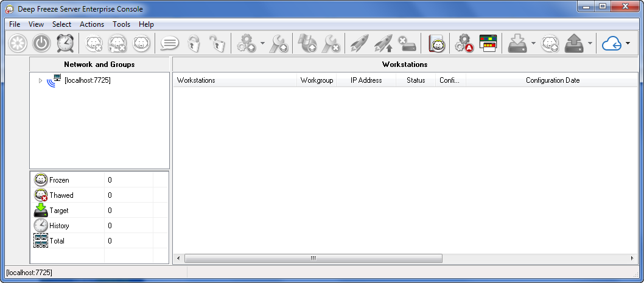Click the open padlock Unlock icon
Image resolution: width=644 pixels, height=283 pixels.
click(217, 43)
